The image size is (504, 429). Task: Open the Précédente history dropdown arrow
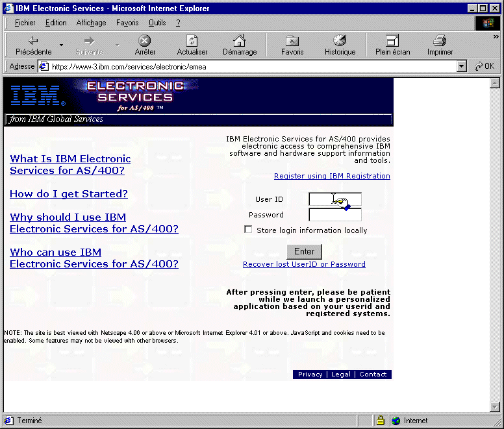(x=61, y=45)
